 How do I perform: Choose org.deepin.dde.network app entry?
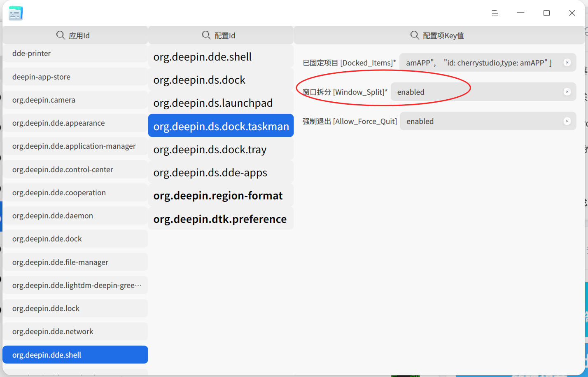point(75,331)
